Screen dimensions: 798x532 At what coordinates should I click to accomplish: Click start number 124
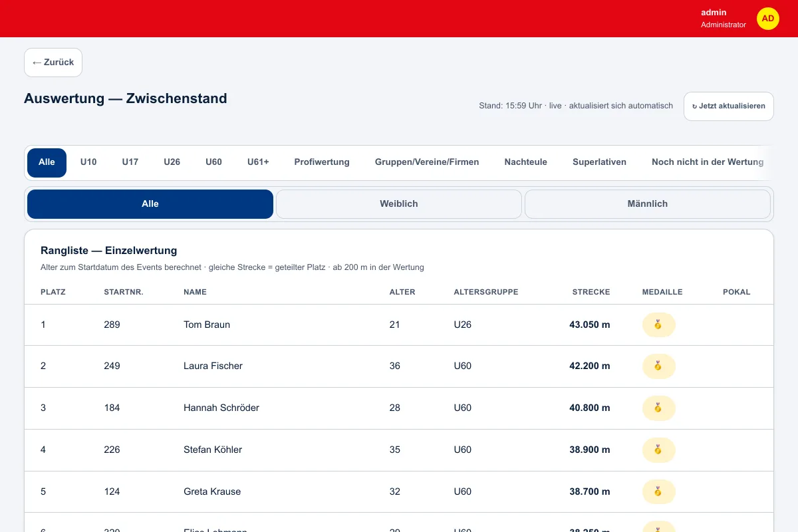(112, 492)
